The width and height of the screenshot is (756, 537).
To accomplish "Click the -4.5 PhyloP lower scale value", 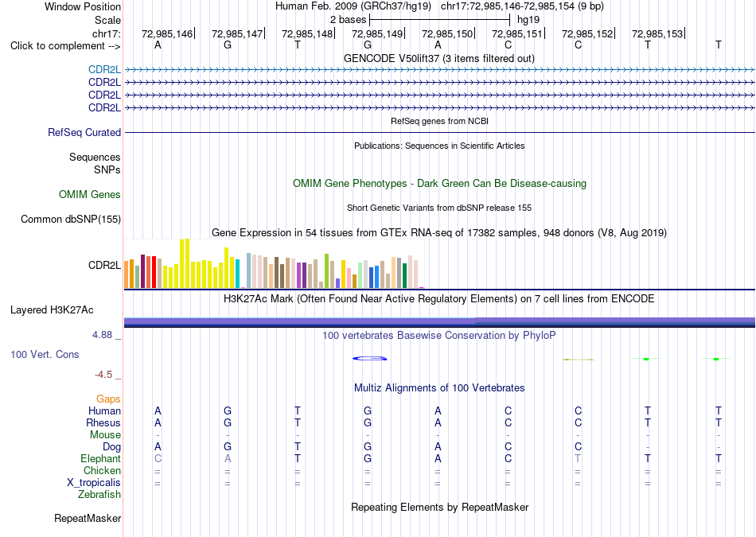I will click(x=103, y=375).
